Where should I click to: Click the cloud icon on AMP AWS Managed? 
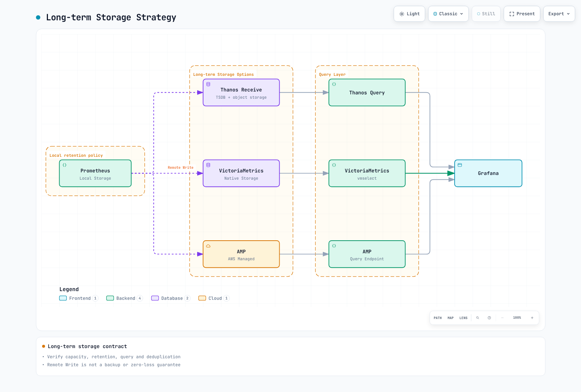click(x=208, y=246)
